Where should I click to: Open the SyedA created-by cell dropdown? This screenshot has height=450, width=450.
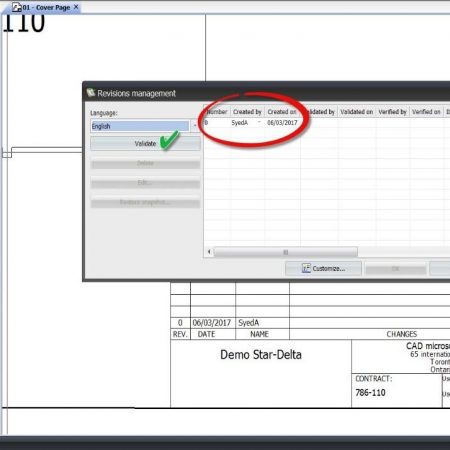click(259, 123)
